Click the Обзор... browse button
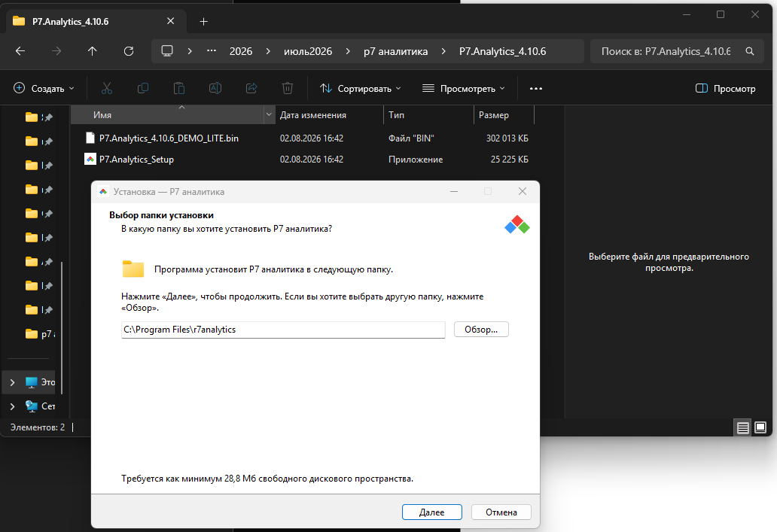Image resolution: width=777 pixels, height=532 pixels. [x=481, y=330]
